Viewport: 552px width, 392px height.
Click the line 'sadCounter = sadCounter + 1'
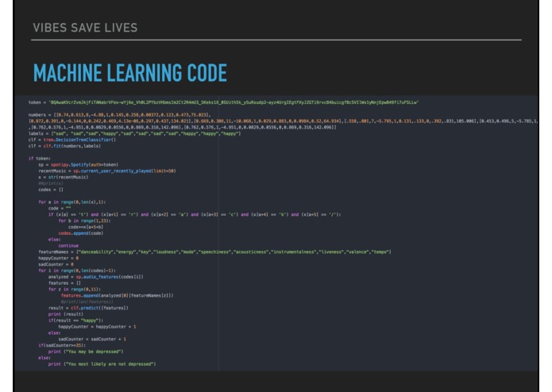[92, 340]
